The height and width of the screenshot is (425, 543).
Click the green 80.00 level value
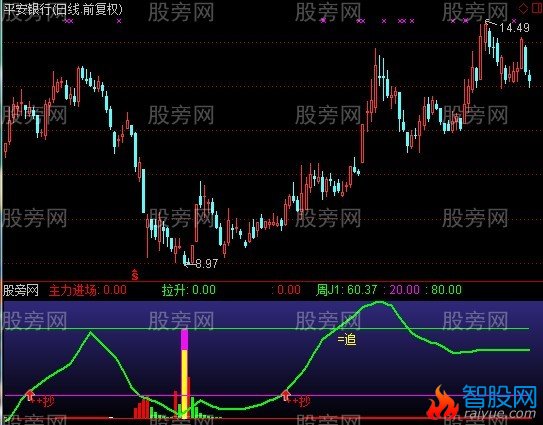pos(446,290)
